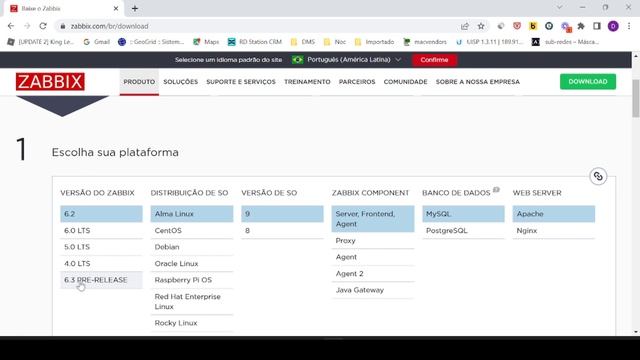The width and height of the screenshot is (640, 360).
Task: Choose Nginx web server
Action: (x=553, y=231)
